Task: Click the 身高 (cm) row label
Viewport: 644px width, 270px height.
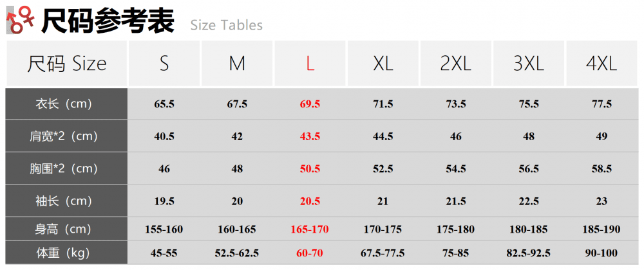Action: [x=67, y=229]
